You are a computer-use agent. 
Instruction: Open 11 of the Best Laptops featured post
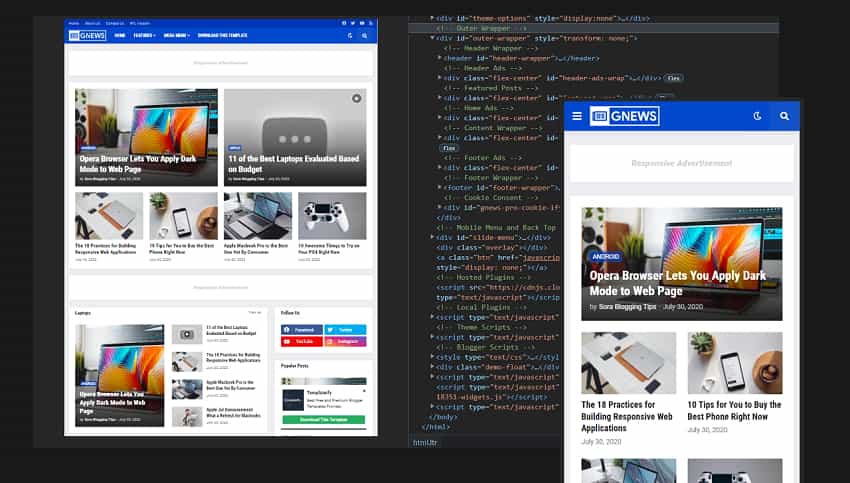click(x=295, y=138)
